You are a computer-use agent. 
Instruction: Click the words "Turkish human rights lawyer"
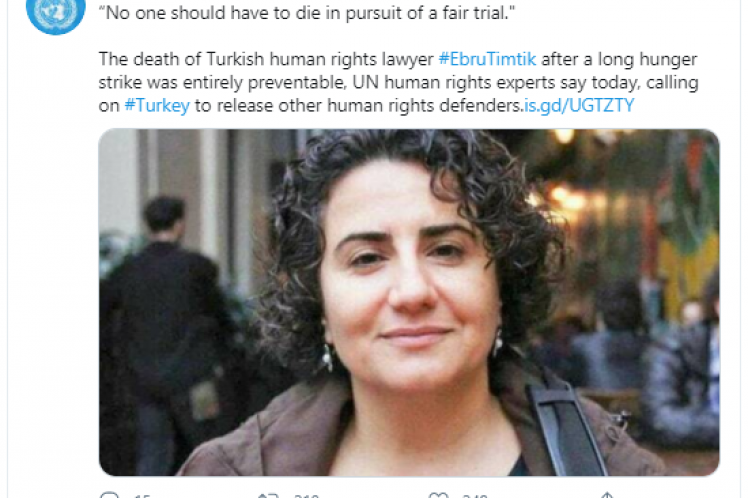(x=320, y=59)
